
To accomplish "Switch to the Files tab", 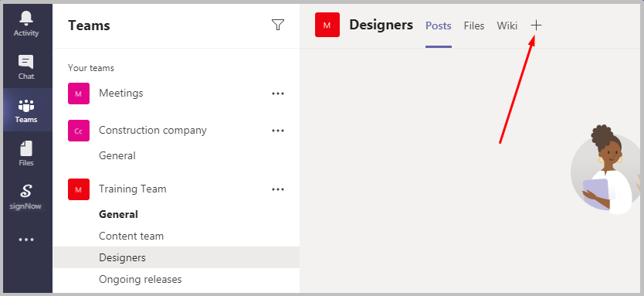I will point(474,26).
